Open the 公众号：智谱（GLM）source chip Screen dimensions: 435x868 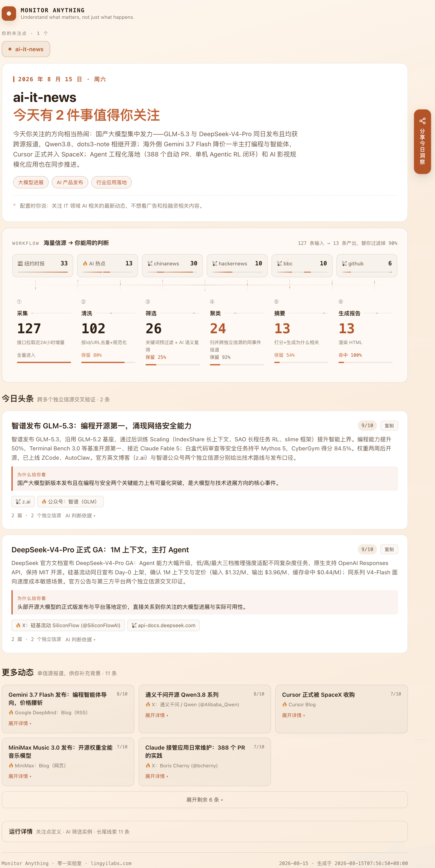click(70, 501)
